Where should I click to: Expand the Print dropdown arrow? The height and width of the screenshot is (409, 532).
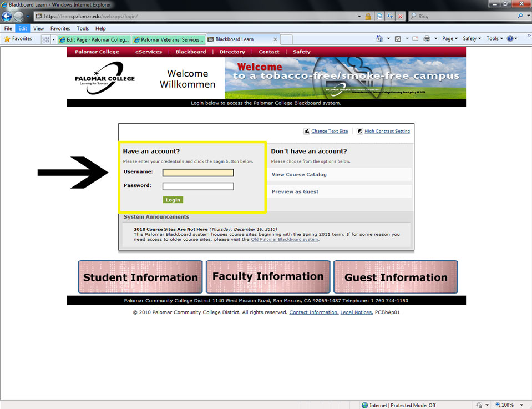(435, 39)
